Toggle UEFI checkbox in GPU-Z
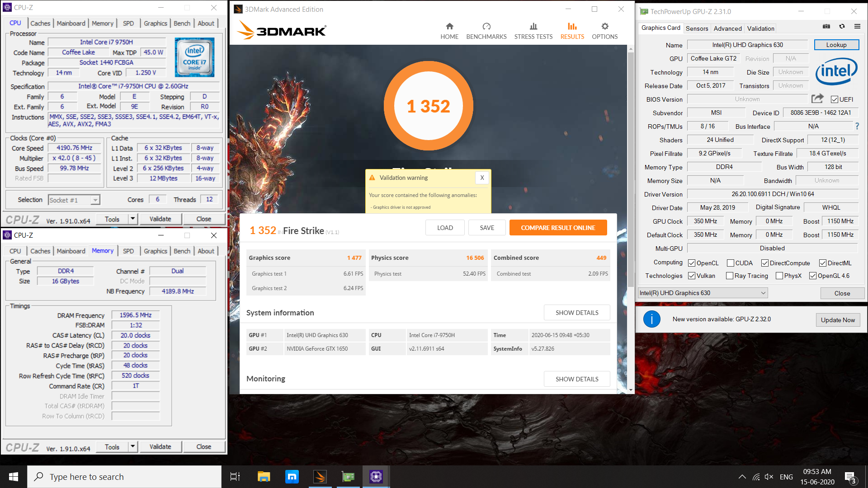The height and width of the screenshot is (488, 868). (x=835, y=99)
